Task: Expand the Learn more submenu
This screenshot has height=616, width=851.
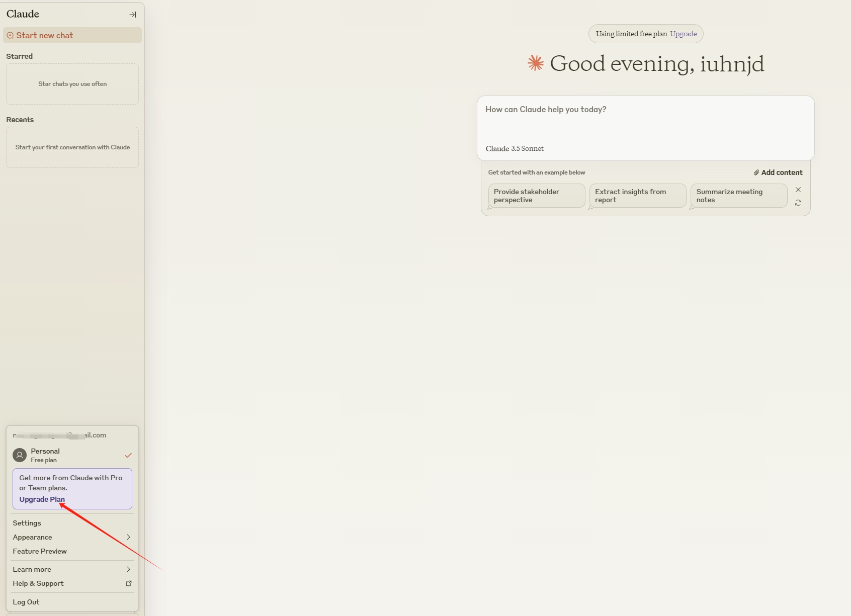Action: tap(72, 569)
